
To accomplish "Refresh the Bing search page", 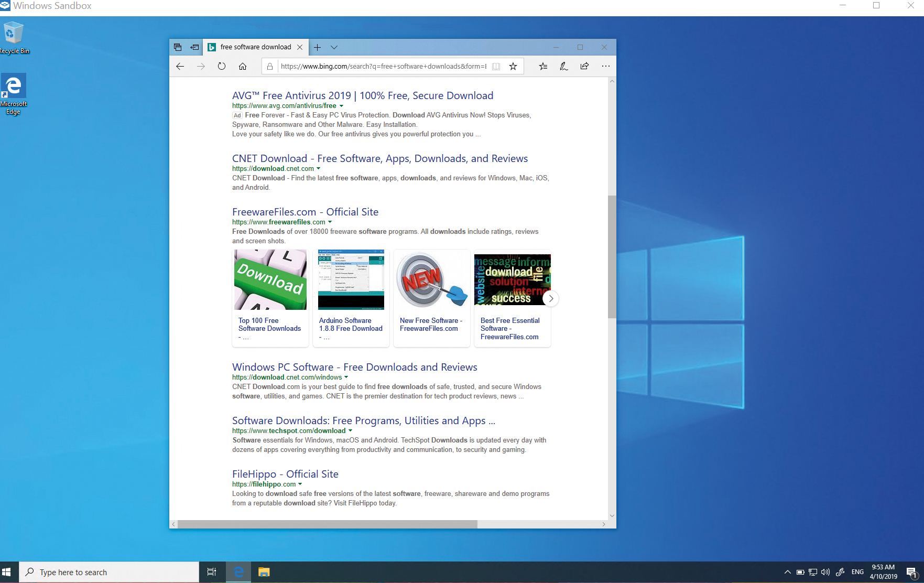I will click(222, 66).
